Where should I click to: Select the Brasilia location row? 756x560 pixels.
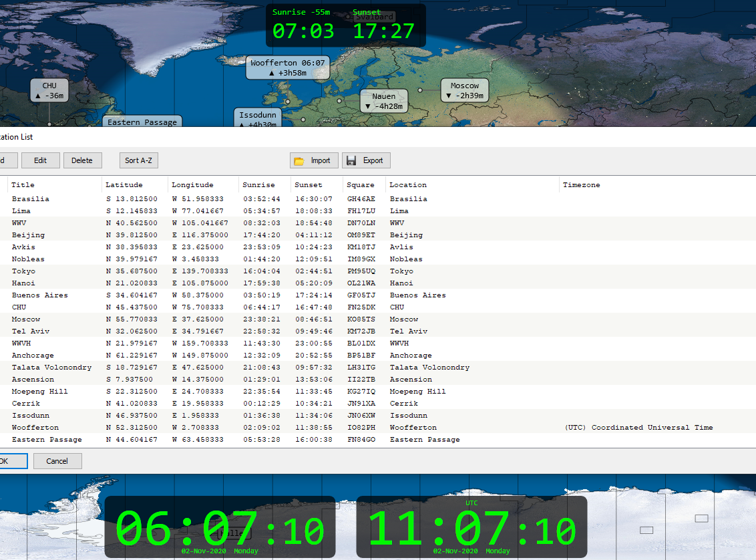point(31,199)
